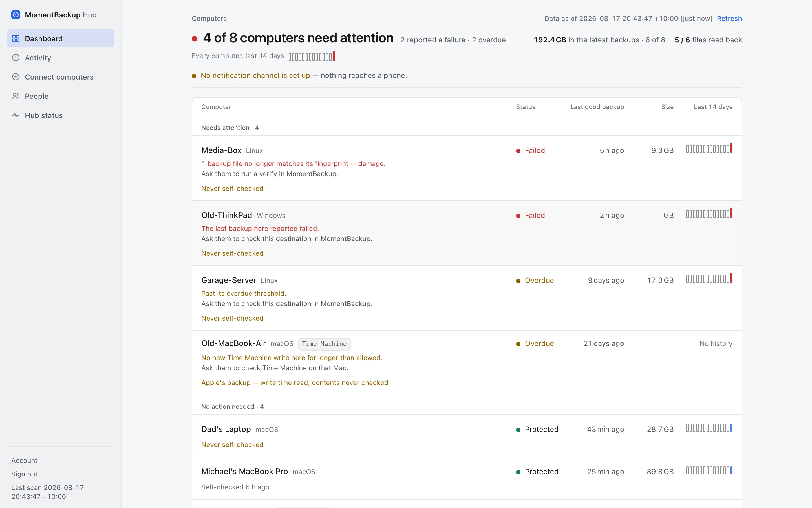Viewport: 812px width, 508px height.
Task: Click Michael's MacBook Pro 14-day bar chart
Action: coord(709,470)
